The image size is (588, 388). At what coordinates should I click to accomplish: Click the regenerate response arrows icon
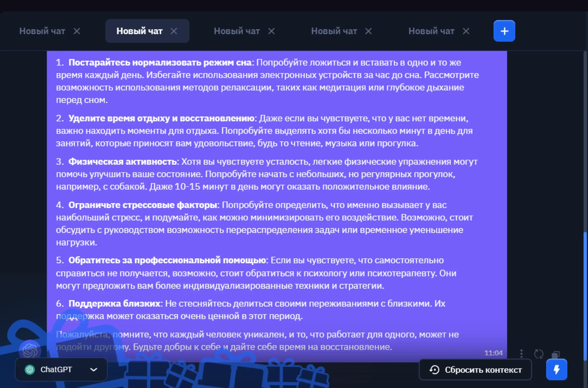tap(538, 354)
